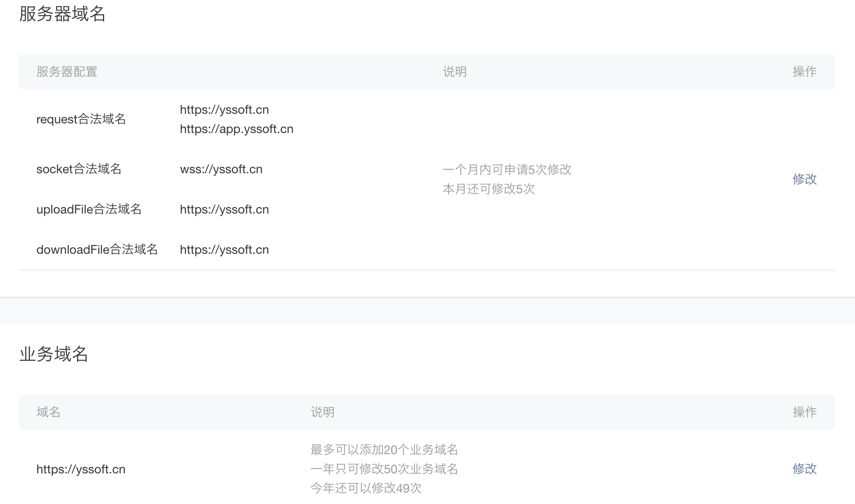Image resolution: width=855 pixels, height=504 pixels.
Task: Click 说明 header in business domain table
Action: (x=322, y=412)
